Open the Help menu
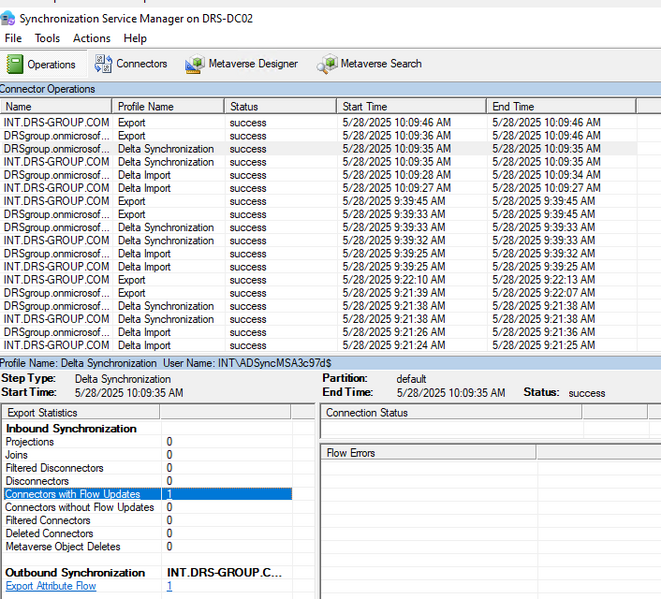The width and height of the screenshot is (661, 599). click(x=135, y=38)
